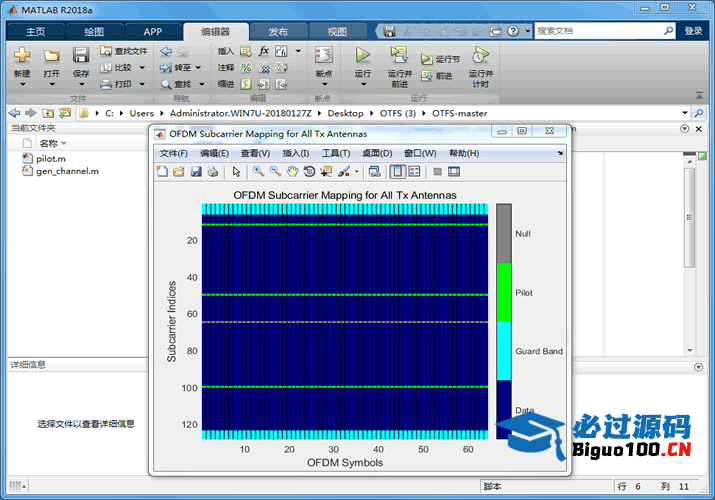
Task: Click the Login (登录) button
Action: (x=693, y=31)
